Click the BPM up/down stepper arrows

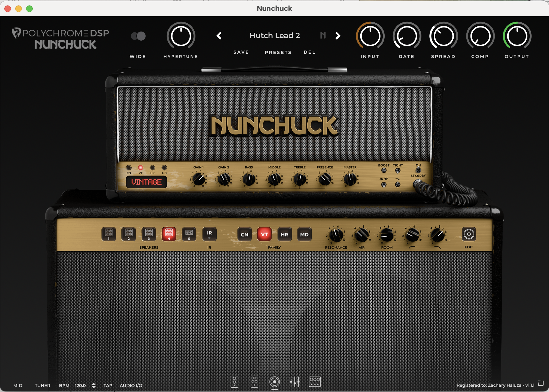tap(93, 385)
